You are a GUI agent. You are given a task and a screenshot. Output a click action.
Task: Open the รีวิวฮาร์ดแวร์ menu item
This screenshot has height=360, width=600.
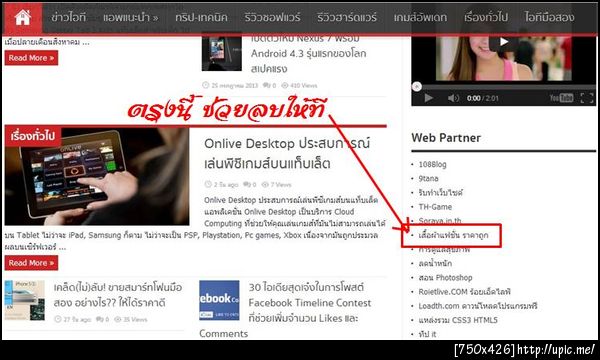(x=347, y=18)
